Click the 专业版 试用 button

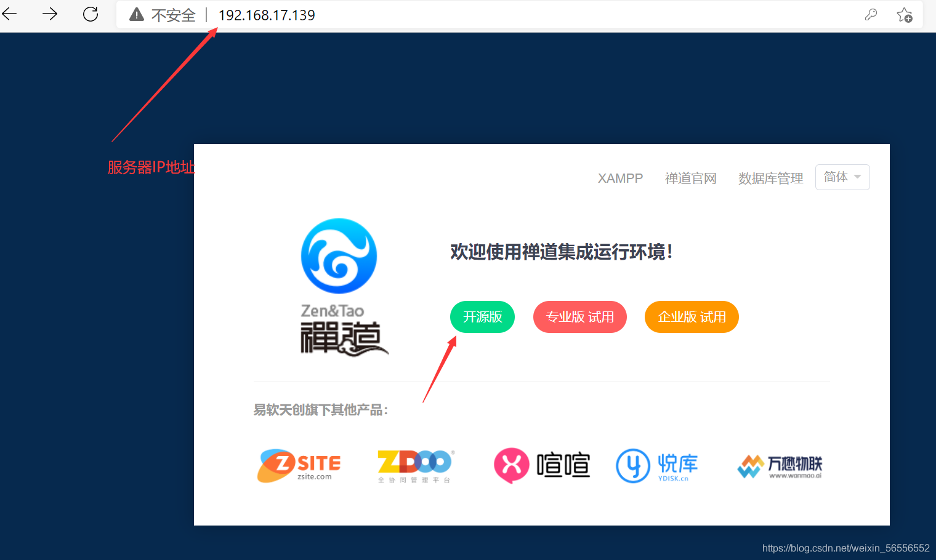click(579, 317)
